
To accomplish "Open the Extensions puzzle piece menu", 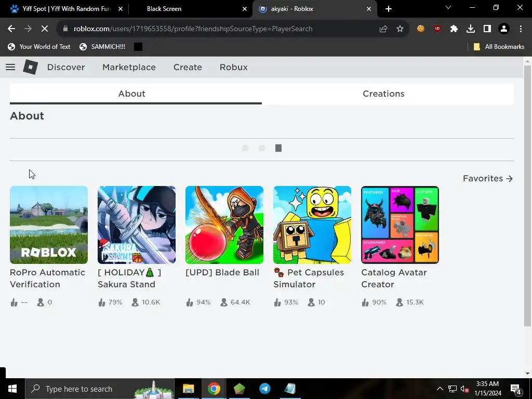I will [x=454, y=29].
